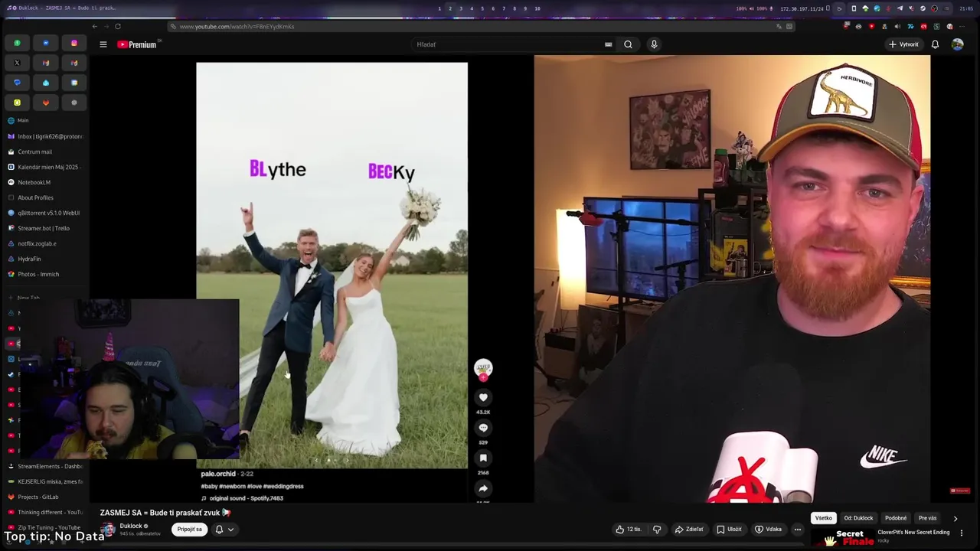
Task: Open Centrum mail tab in sidebar
Action: (x=45, y=152)
